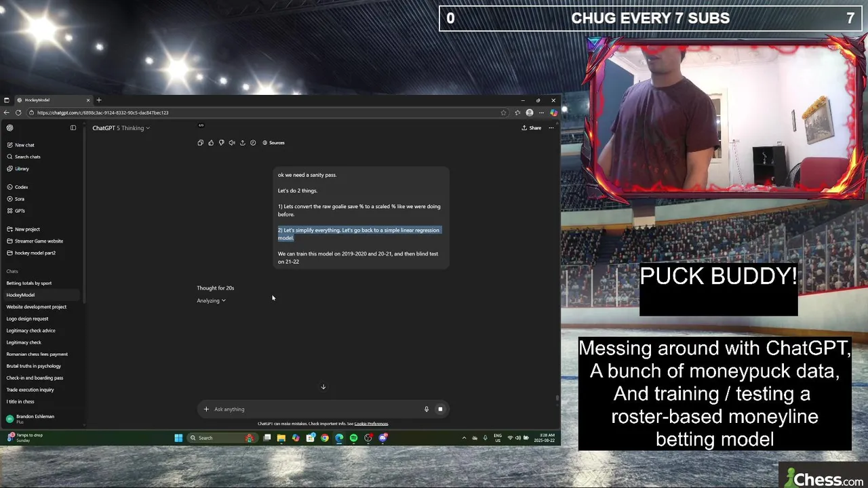The image size is (868, 488).
Task: Click the Share button in ChatGPT header
Action: (532, 128)
